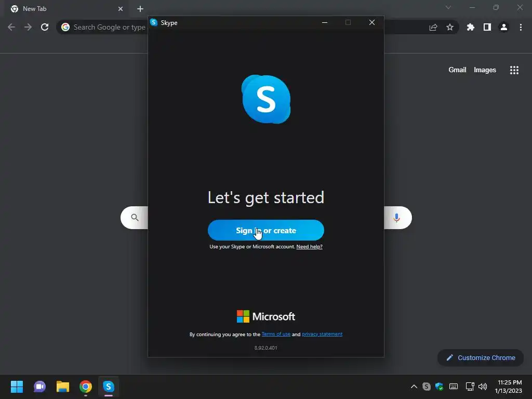Open network settings tray icon

tap(470, 387)
